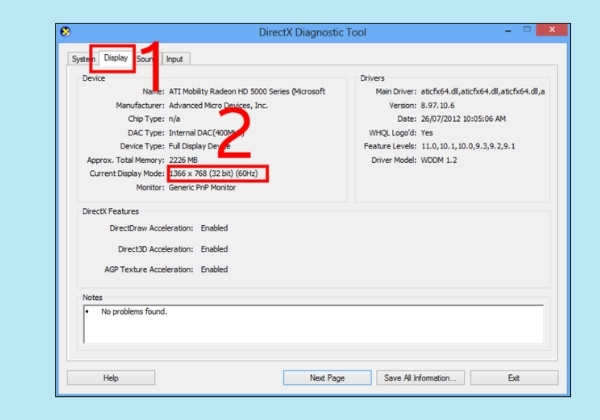The width and height of the screenshot is (600, 420).
Task: Close the DirectX Diagnostic Tool window
Action: pos(552,30)
